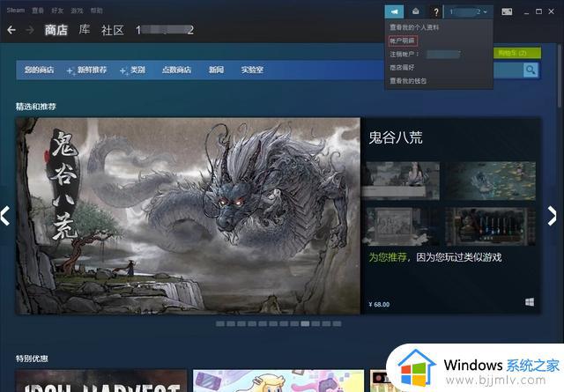View the green map 鬼谷八荒 screenshot
Viewport: 564px width, 392px height.
pos(490,181)
